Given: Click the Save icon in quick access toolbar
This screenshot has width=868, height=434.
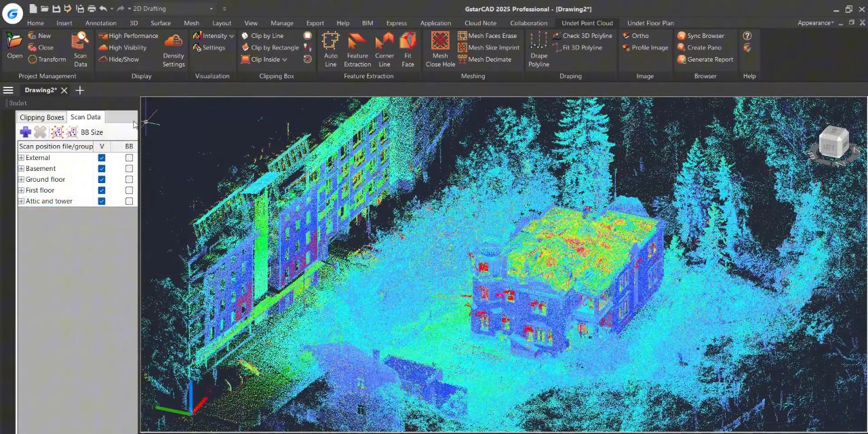Looking at the screenshot, I should (56, 9).
